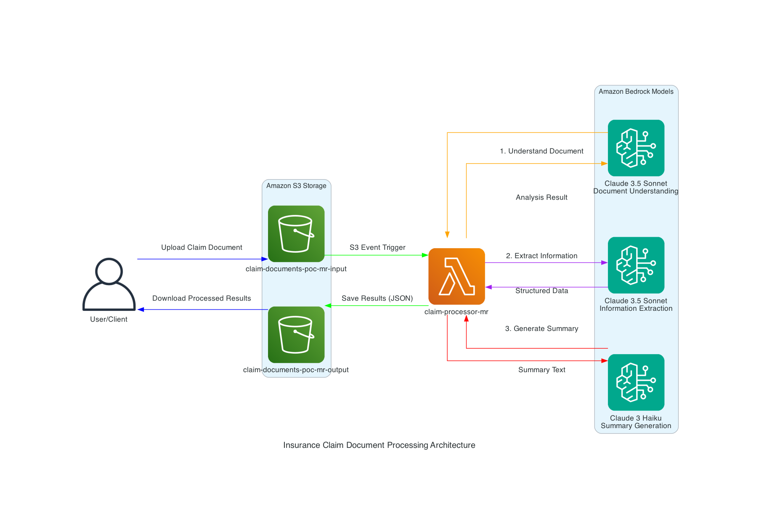
Task: Click the 'claim-documents-poc-mr-output' caption
Action: coord(296,370)
